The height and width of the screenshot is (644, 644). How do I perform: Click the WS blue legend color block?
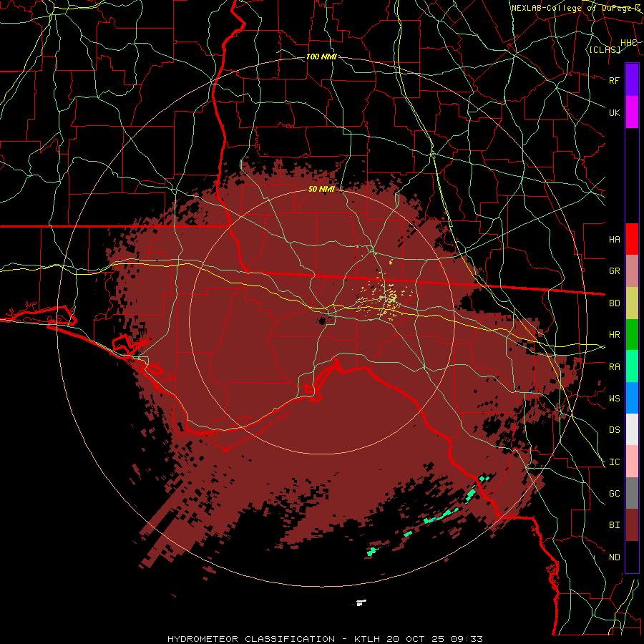point(632,398)
